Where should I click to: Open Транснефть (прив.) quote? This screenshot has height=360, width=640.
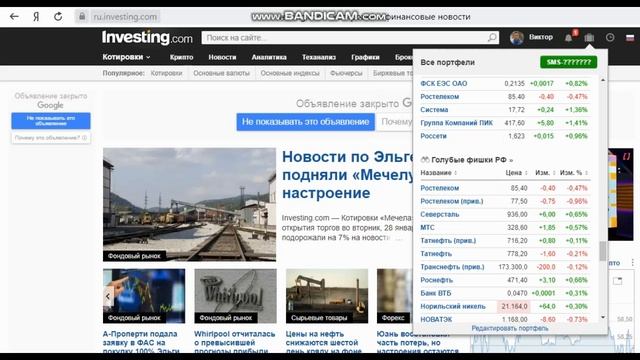452,267
